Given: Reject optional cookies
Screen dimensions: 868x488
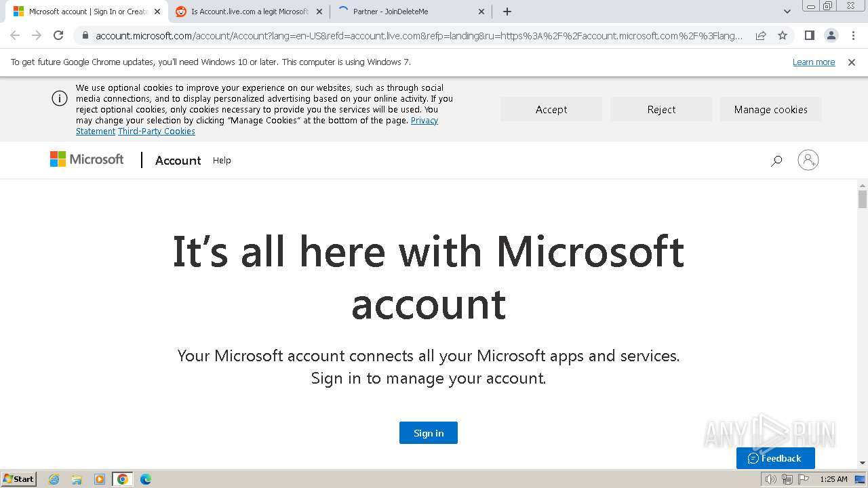Looking at the screenshot, I should point(661,109).
